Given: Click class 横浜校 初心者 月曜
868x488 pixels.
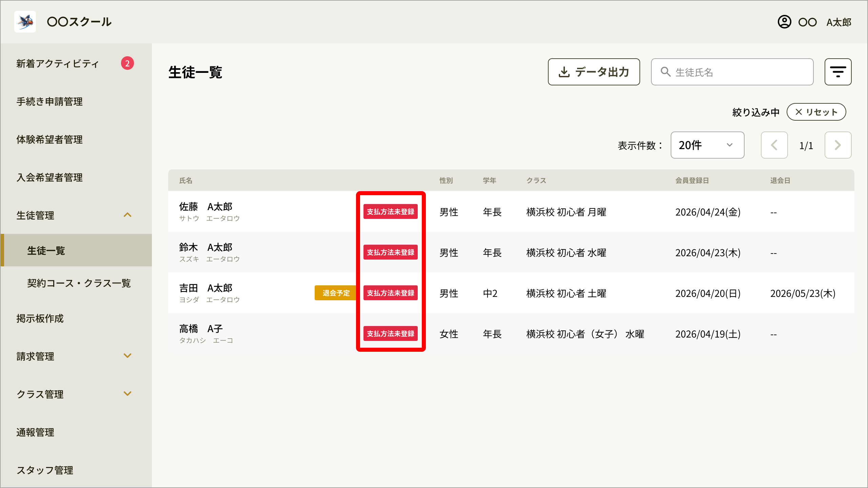Looking at the screenshot, I should tap(566, 212).
